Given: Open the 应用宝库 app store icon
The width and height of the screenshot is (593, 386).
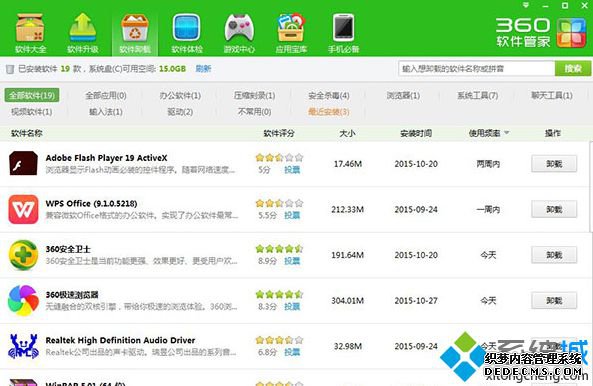Looking at the screenshot, I should tap(291, 28).
